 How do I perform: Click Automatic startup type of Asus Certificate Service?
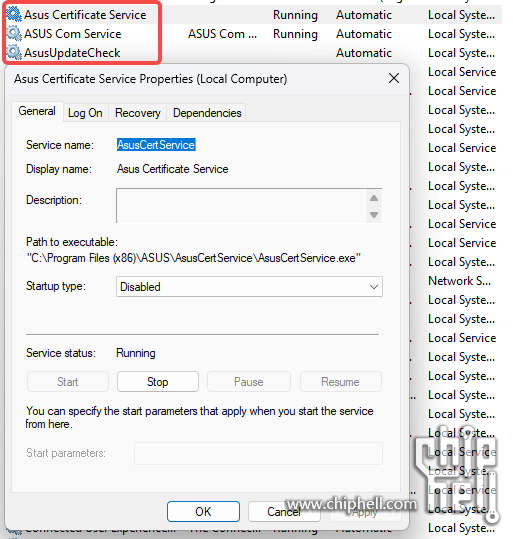click(x=364, y=15)
